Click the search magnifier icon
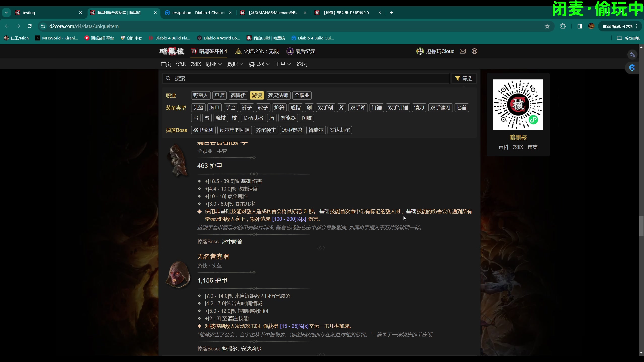This screenshot has height=362, width=644. (x=168, y=78)
